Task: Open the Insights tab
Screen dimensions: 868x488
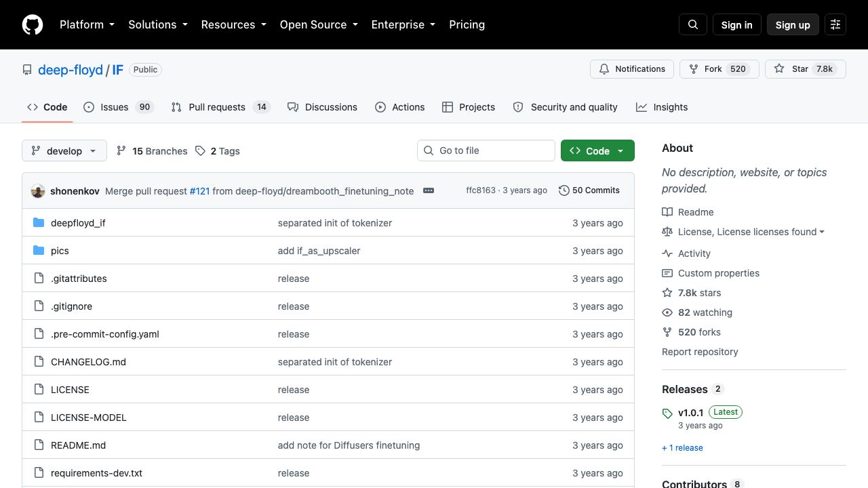Action: click(662, 107)
